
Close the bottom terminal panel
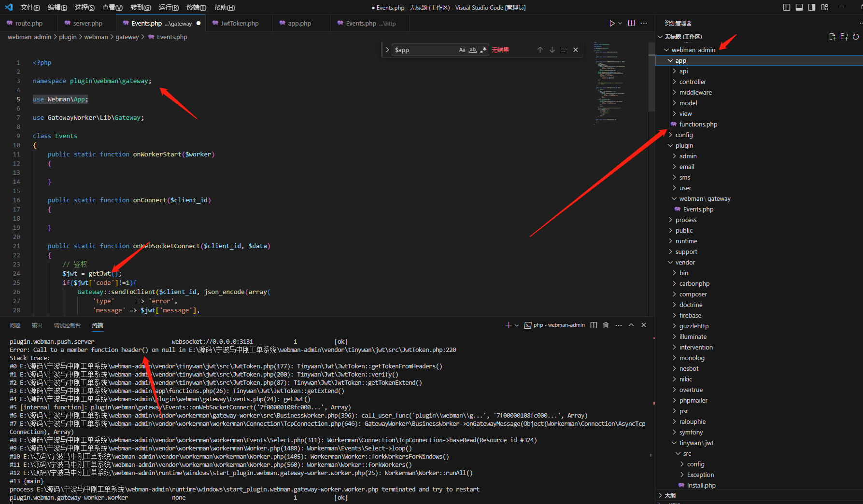[x=644, y=325]
